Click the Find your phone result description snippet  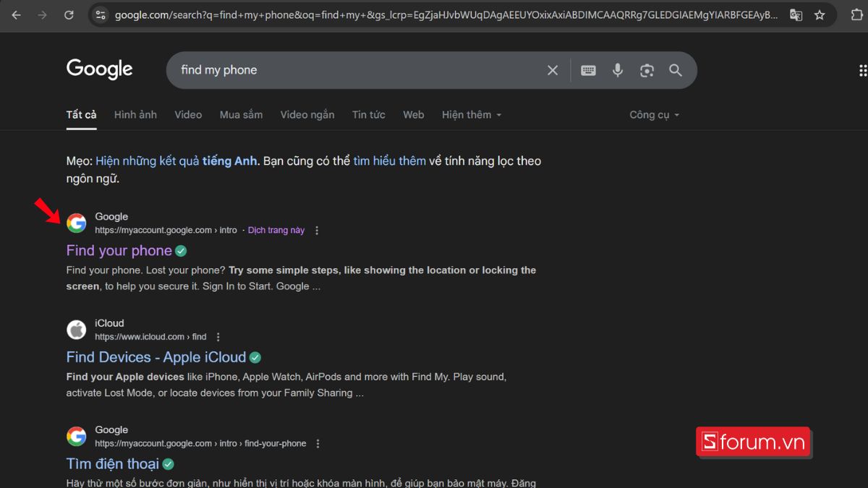pos(301,278)
